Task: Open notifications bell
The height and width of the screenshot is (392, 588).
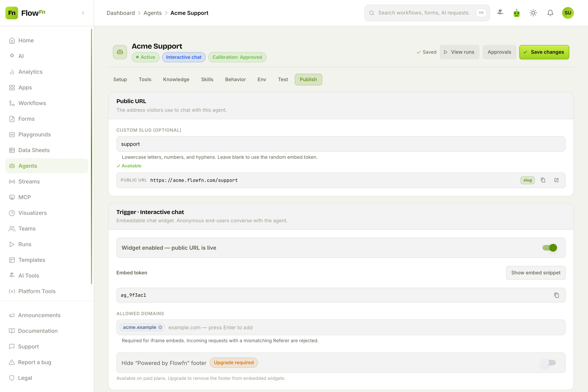Action: pos(550,13)
